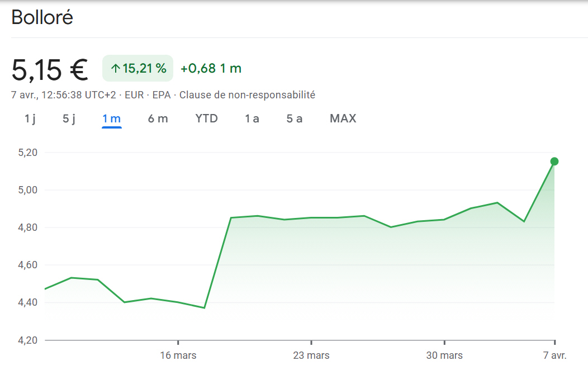Click the active 1 m tab
The width and height of the screenshot is (588, 375).
point(112,118)
